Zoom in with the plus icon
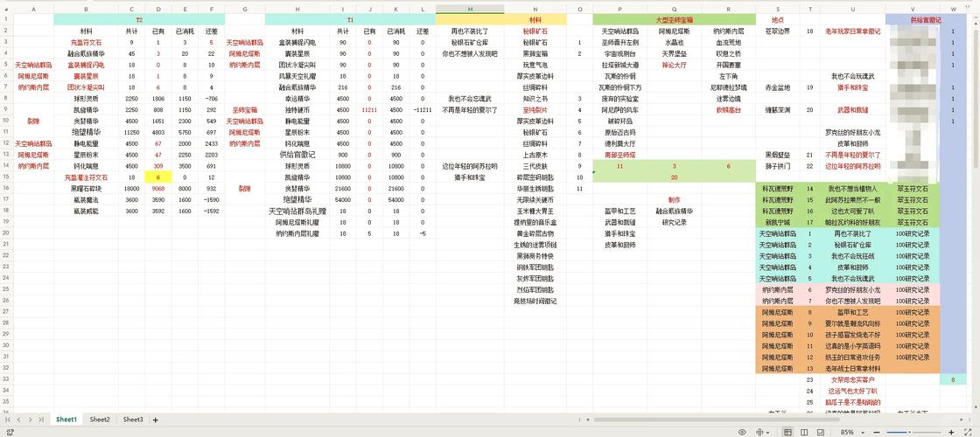This screenshot has height=437, width=980. click(951, 432)
